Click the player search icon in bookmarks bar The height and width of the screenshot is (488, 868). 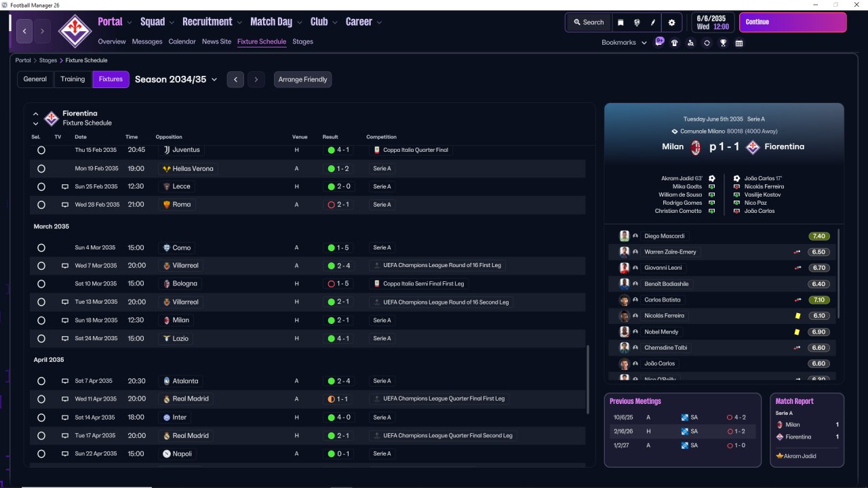click(690, 43)
